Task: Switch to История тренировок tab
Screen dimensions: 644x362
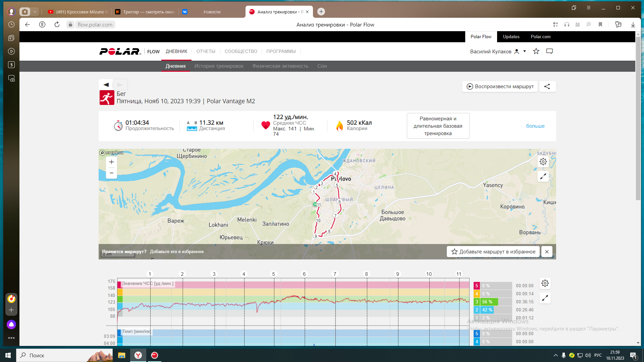Action: tap(219, 66)
